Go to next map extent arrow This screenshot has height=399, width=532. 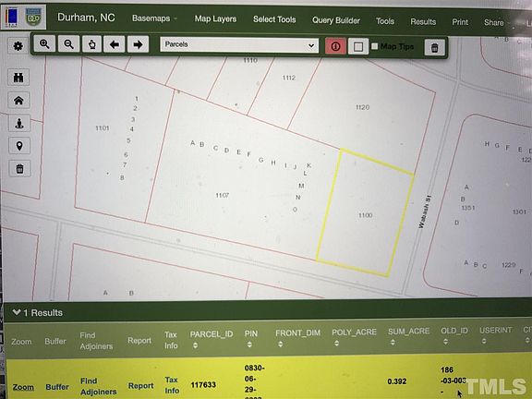pos(138,44)
